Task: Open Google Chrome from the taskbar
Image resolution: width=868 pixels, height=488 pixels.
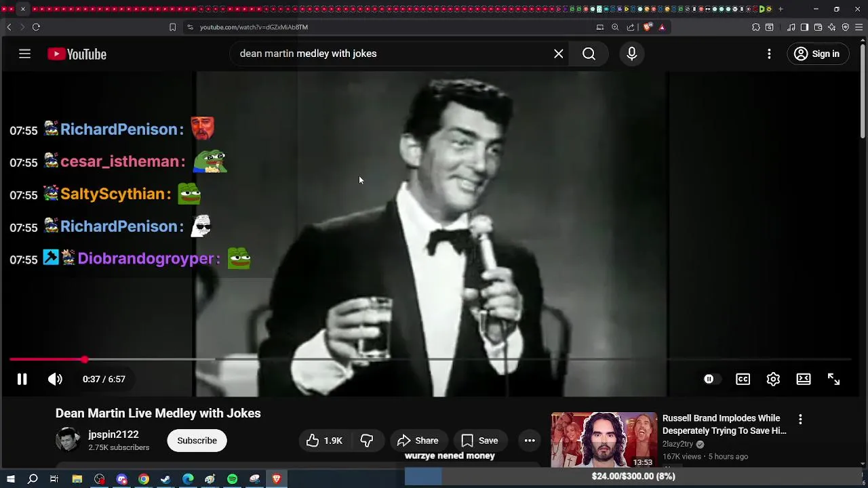Action: click(144, 479)
